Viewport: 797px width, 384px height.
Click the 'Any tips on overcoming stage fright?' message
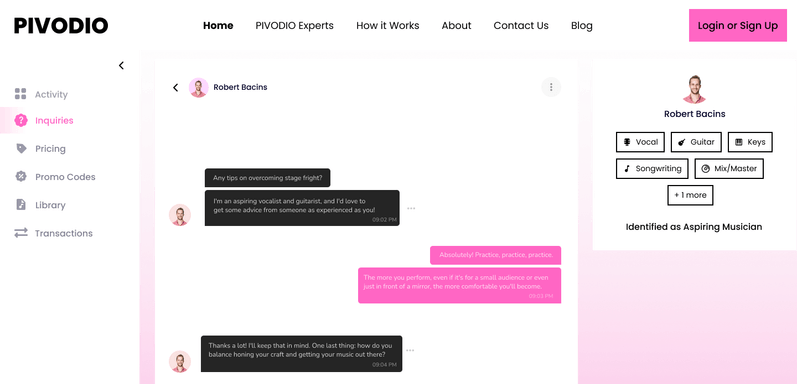coord(267,178)
